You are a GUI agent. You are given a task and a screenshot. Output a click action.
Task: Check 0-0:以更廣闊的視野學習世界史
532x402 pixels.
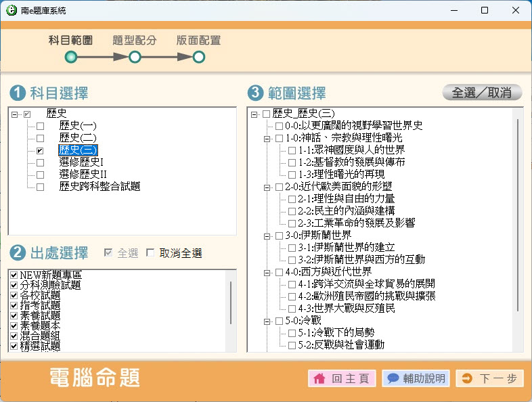coord(280,126)
